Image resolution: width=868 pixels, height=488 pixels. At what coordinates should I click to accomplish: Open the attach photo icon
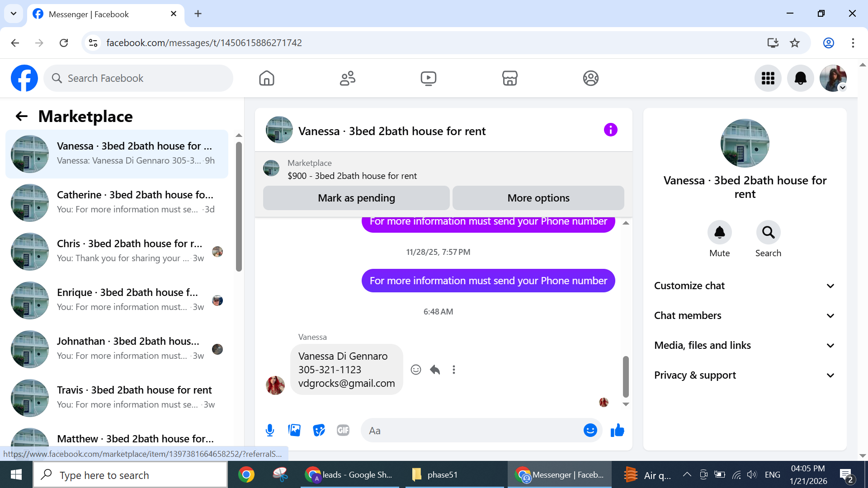click(294, 430)
